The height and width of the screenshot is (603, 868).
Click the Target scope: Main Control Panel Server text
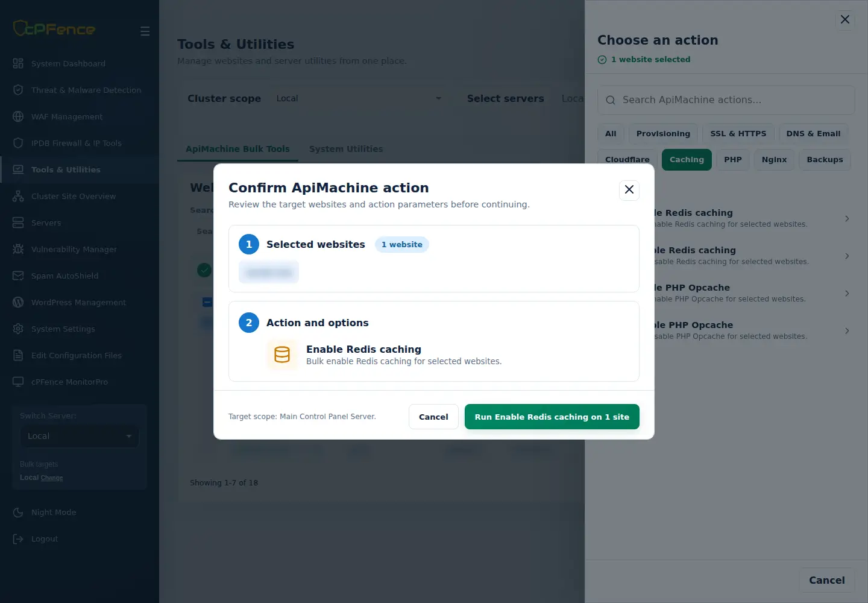pos(302,417)
